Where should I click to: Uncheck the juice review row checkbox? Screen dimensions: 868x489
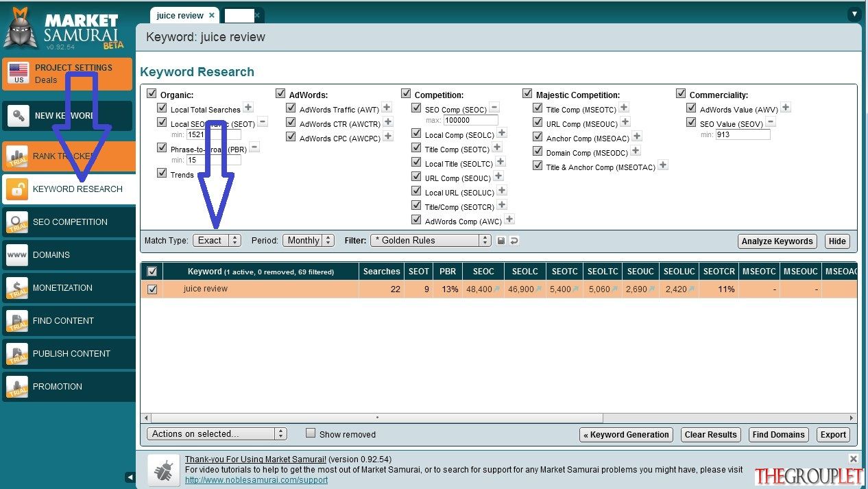pos(152,289)
